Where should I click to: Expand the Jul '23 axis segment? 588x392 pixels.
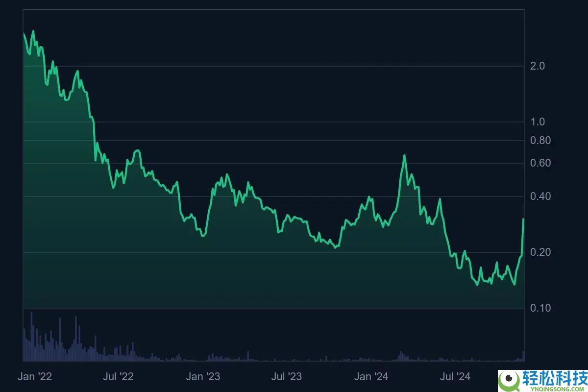[287, 377]
